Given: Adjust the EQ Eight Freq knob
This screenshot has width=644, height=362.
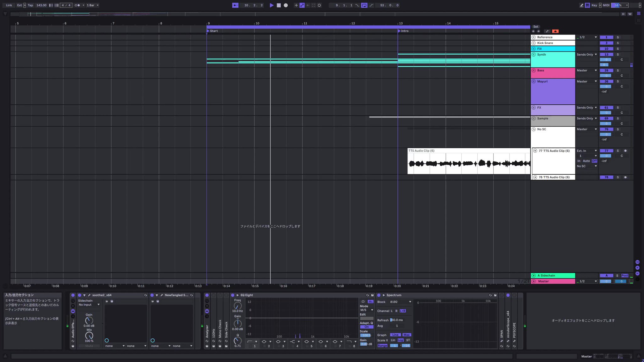Looking at the screenshot, I should [238, 306].
